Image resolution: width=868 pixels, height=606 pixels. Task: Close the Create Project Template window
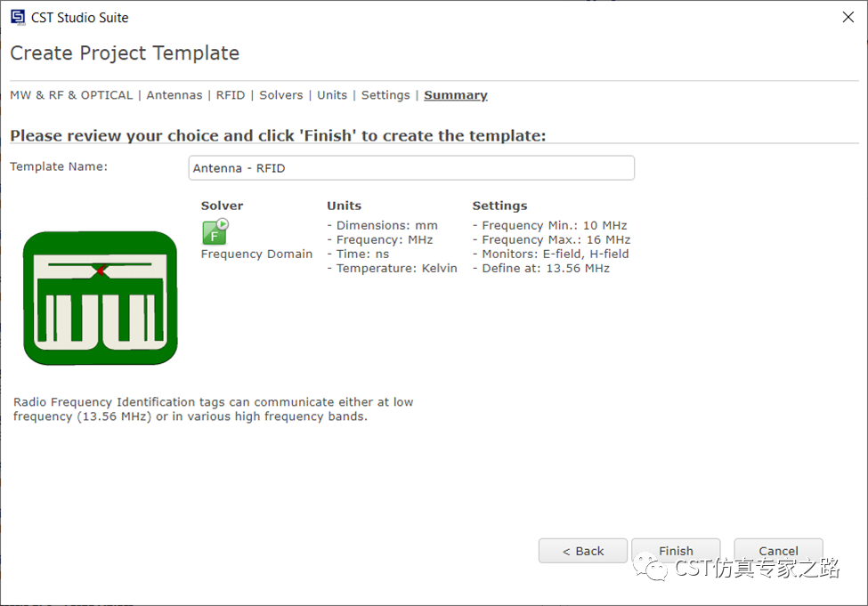click(848, 17)
